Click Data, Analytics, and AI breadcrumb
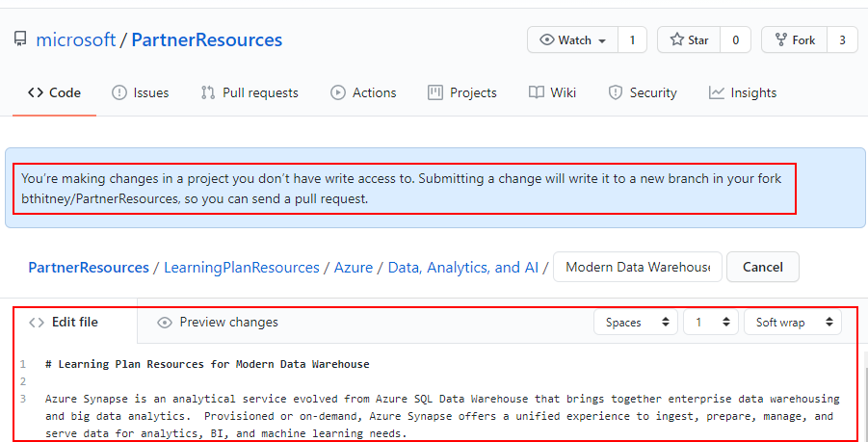The image size is (868, 442). [462, 267]
